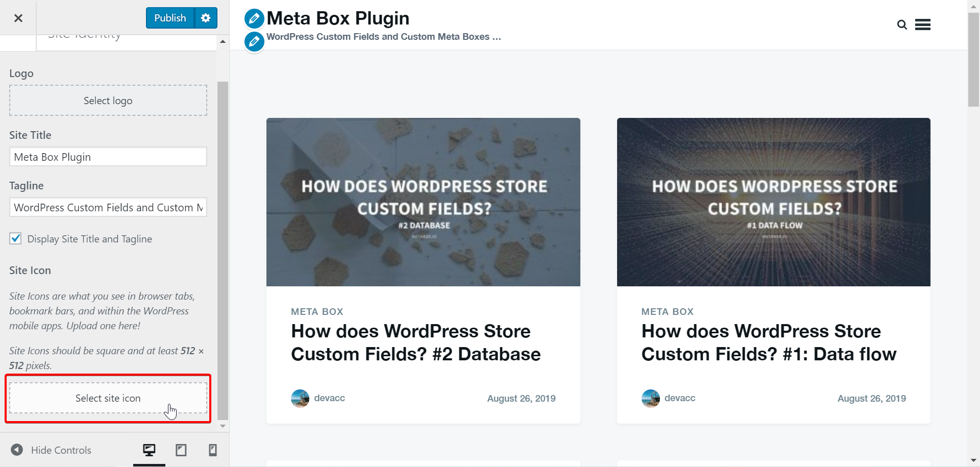Screen dimensions: 980x467
Task: Click inside the Site Title text field
Action: [108, 157]
